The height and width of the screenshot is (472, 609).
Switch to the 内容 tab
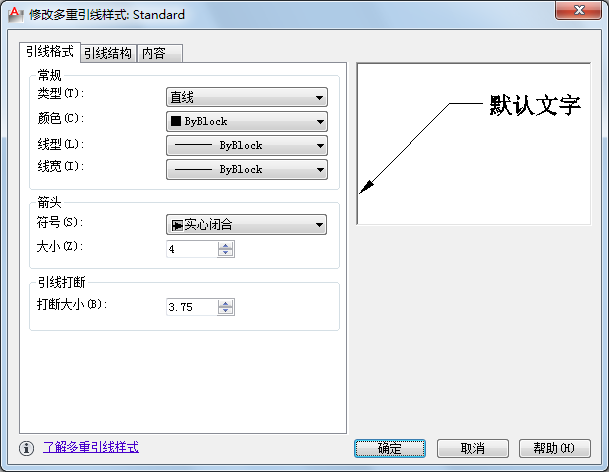pyautogui.click(x=159, y=53)
